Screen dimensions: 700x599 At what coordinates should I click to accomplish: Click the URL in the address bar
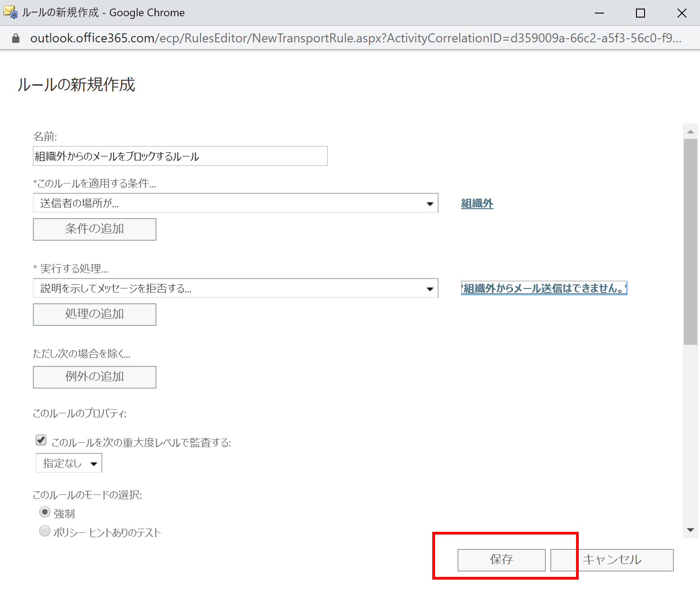tap(356, 38)
